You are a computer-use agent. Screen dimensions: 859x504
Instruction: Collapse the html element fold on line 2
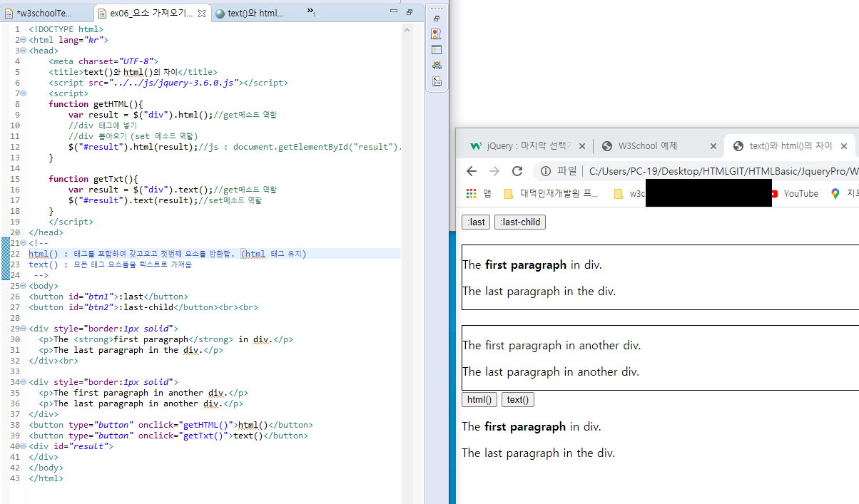(x=25, y=40)
